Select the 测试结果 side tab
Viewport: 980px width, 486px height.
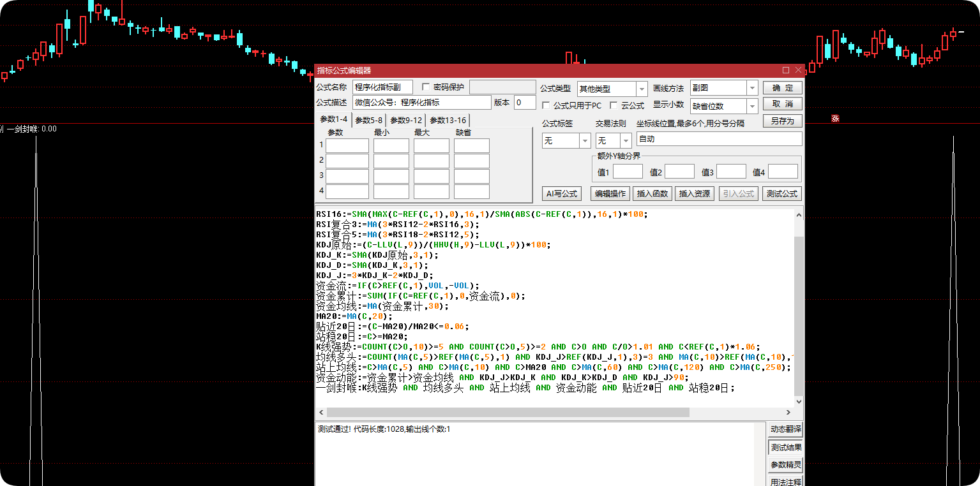coord(785,447)
